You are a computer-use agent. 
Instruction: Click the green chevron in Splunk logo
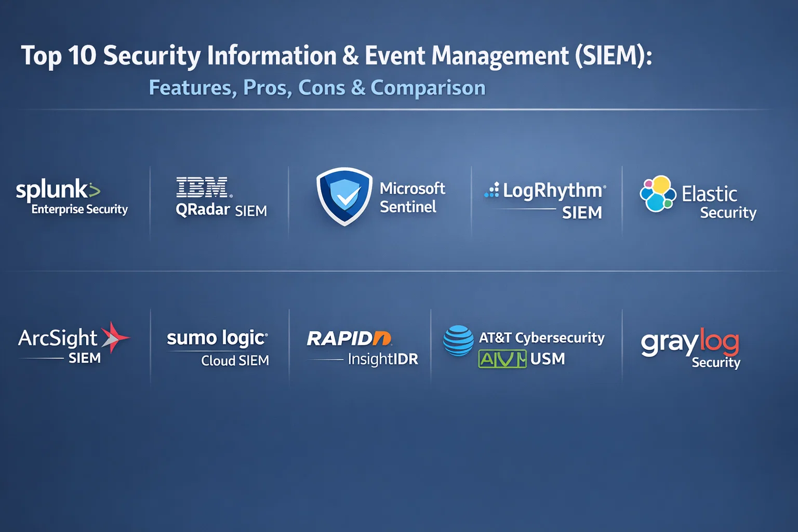tap(94, 191)
